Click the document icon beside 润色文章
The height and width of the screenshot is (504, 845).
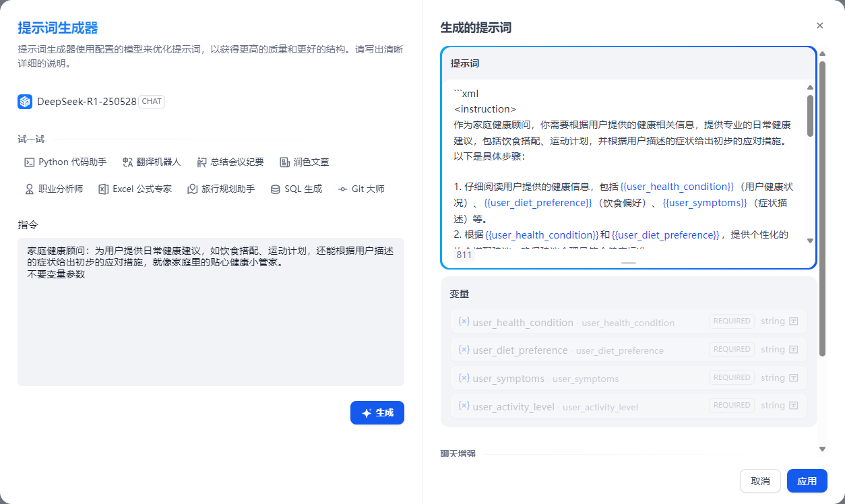tap(284, 162)
